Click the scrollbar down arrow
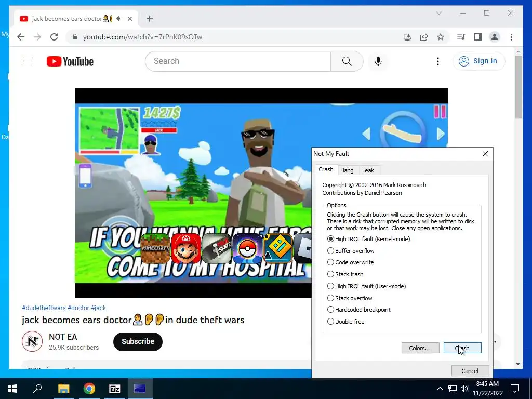 point(518,364)
